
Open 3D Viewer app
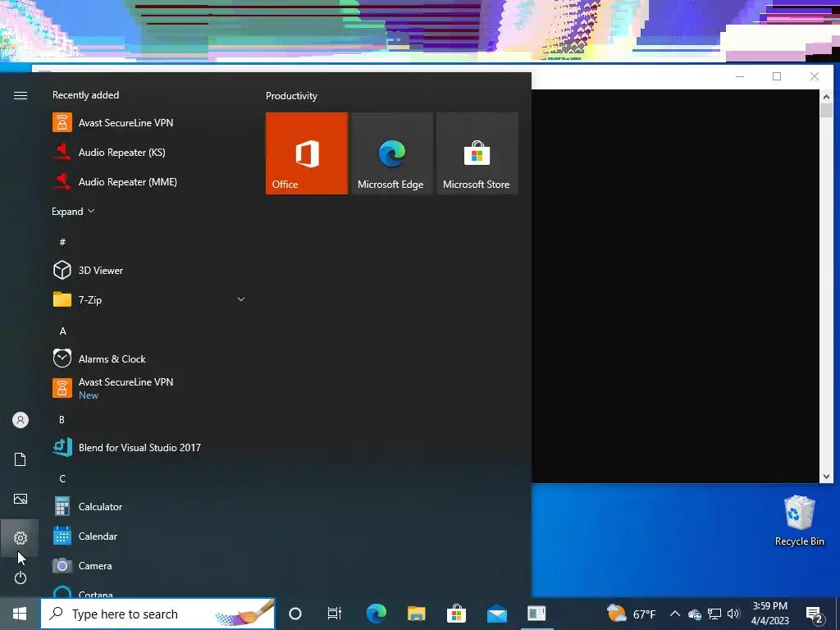[x=150, y=271]
